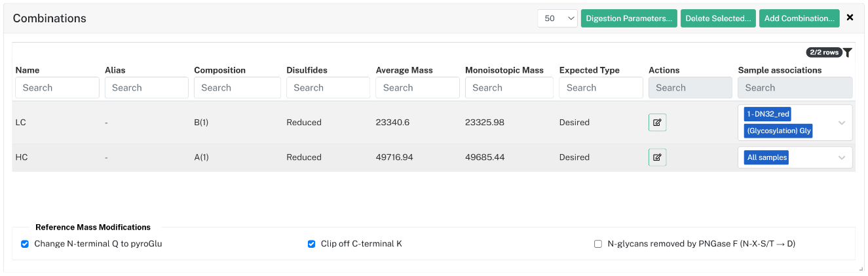
Task: Focus the Disulfides search field
Action: [x=328, y=88]
